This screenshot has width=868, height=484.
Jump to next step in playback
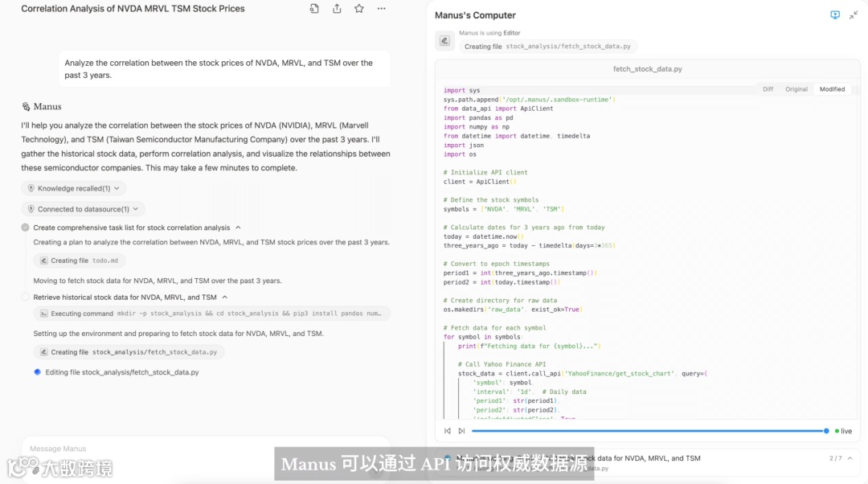tap(461, 431)
